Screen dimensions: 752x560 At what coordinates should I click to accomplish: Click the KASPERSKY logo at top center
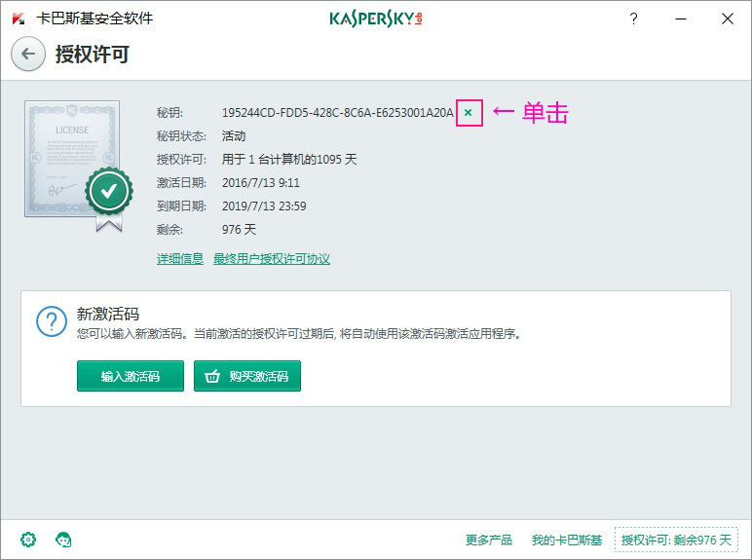point(376,19)
